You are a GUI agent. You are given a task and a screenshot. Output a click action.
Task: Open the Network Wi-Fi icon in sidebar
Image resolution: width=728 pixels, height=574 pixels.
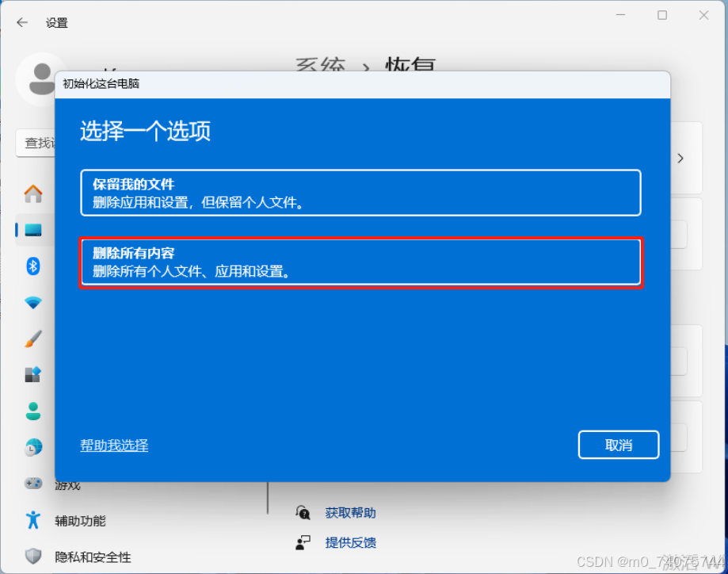(33, 303)
